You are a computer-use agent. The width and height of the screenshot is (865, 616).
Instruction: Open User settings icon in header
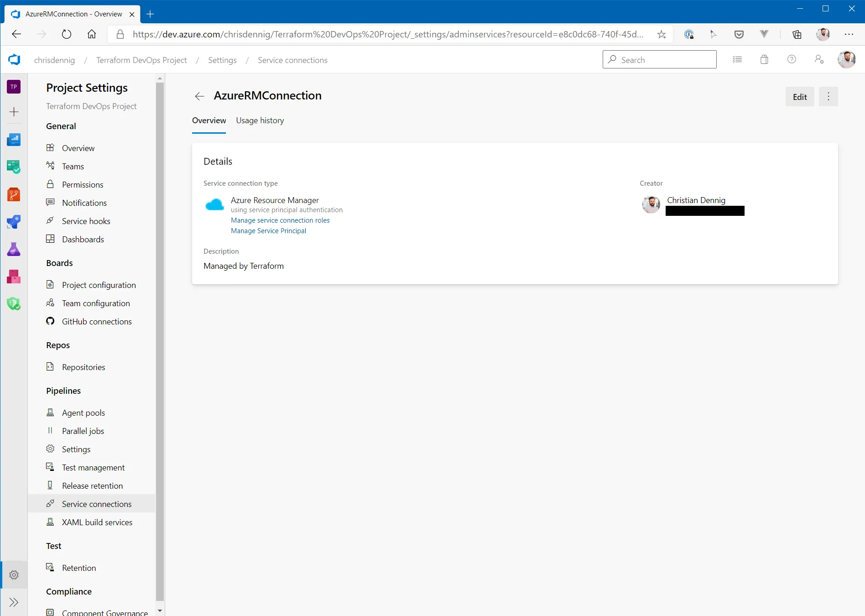(819, 60)
